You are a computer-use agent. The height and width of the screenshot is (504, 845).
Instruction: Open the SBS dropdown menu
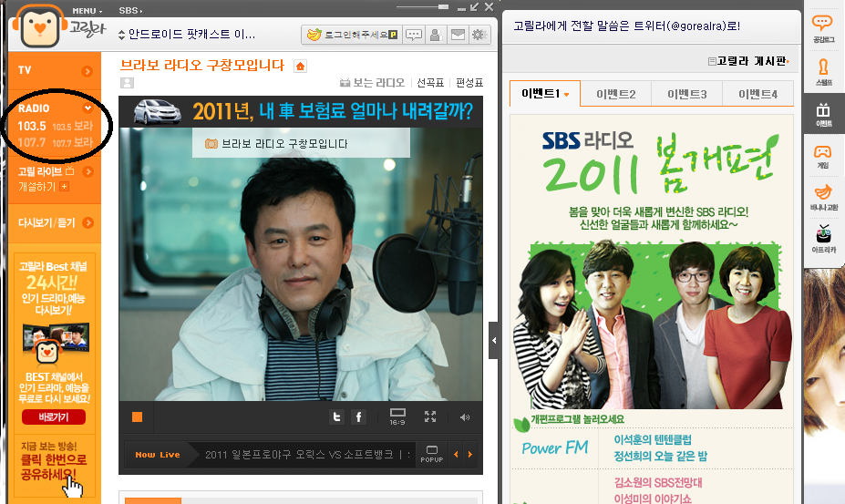tap(130, 10)
